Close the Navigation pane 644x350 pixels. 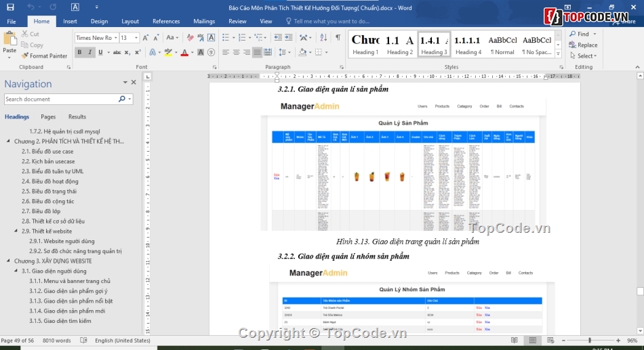[134, 83]
